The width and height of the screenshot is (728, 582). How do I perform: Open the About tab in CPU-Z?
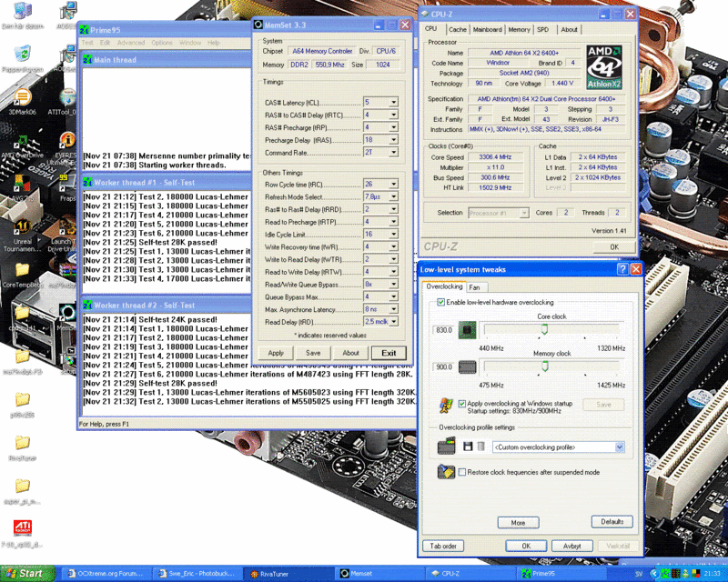tap(569, 29)
